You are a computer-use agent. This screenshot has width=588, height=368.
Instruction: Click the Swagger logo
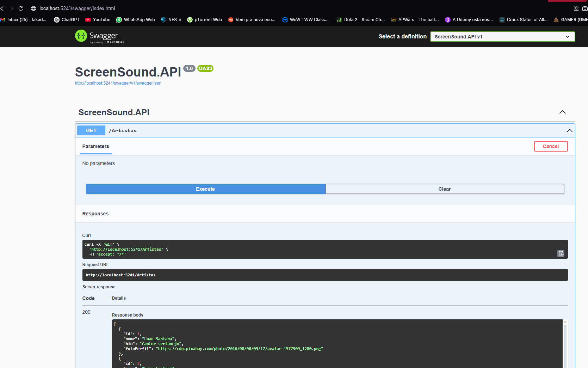[100, 36]
